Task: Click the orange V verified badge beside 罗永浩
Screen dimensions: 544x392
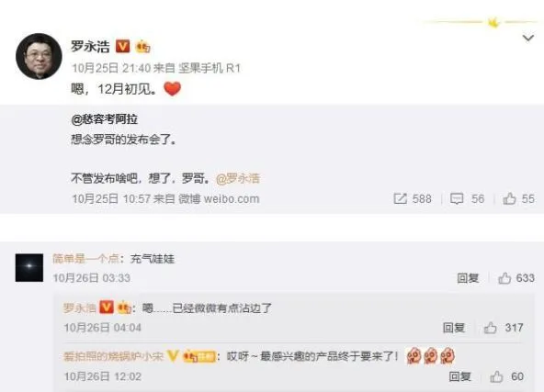Action: (x=122, y=46)
